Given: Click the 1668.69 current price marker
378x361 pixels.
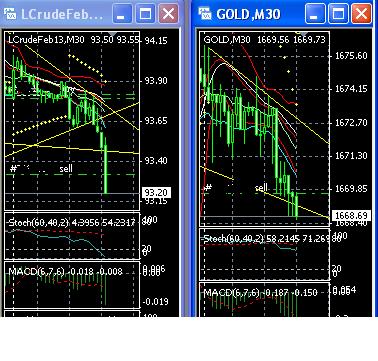Looking at the screenshot, I should pyautogui.click(x=351, y=215).
